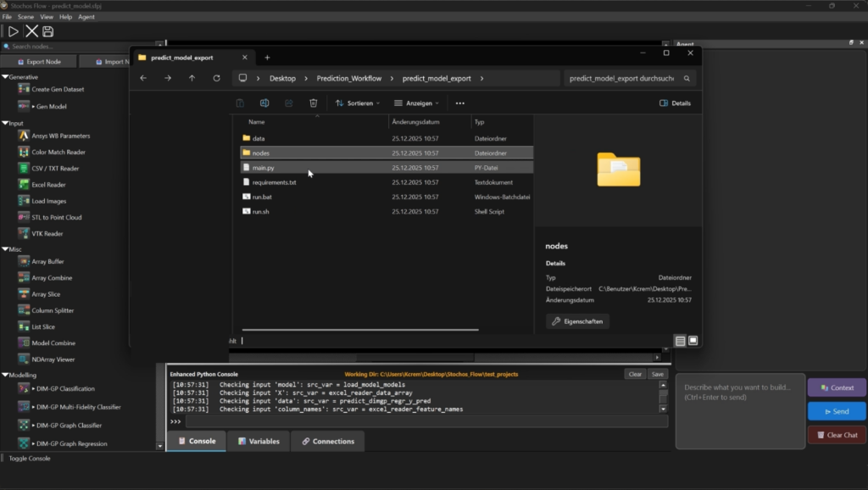Select the Ansys WB Parameters node icon
Screen dimensions: 868x490
pyautogui.click(x=24, y=136)
